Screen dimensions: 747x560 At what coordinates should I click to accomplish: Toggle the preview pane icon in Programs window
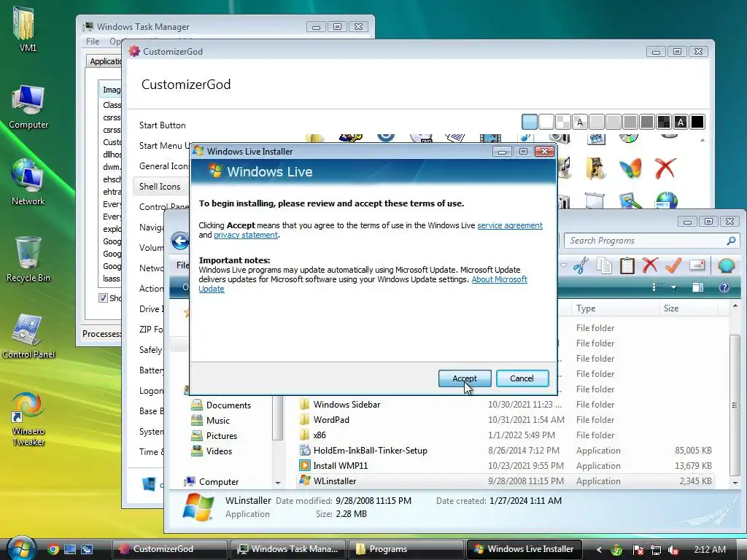[x=698, y=287]
